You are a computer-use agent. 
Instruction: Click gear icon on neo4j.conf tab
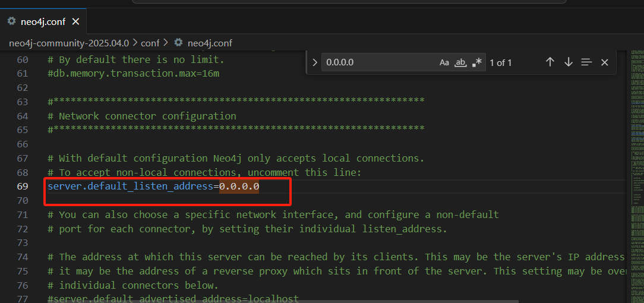(x=12, y=21)
